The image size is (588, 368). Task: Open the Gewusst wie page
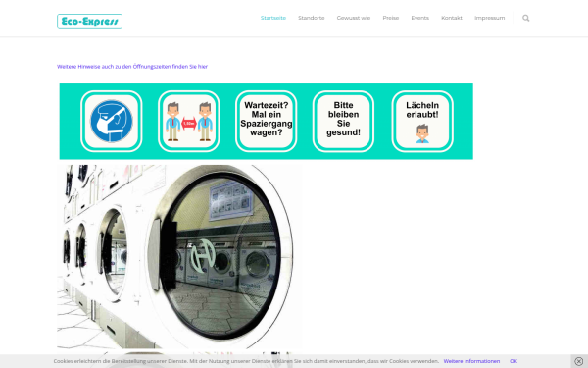(353, 18)
